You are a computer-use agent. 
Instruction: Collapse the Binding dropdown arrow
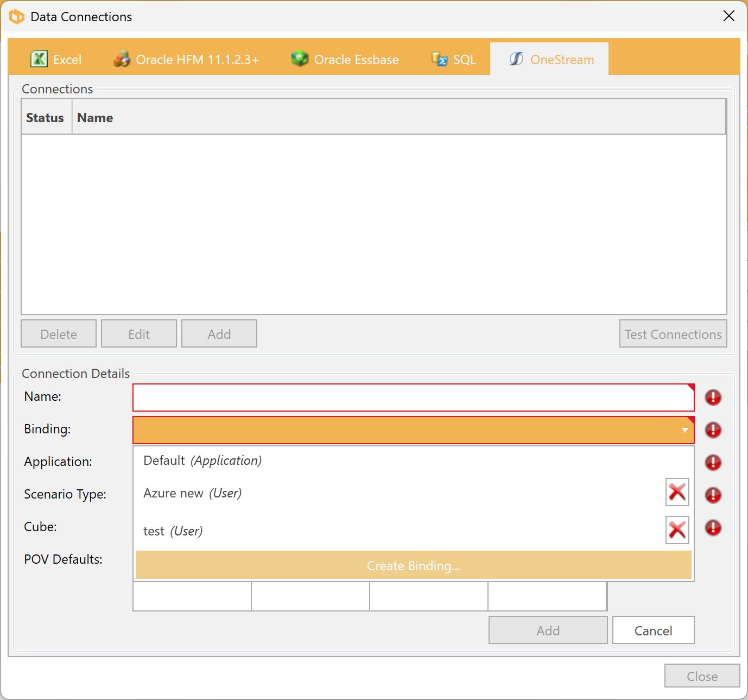(x=684, y=430)
